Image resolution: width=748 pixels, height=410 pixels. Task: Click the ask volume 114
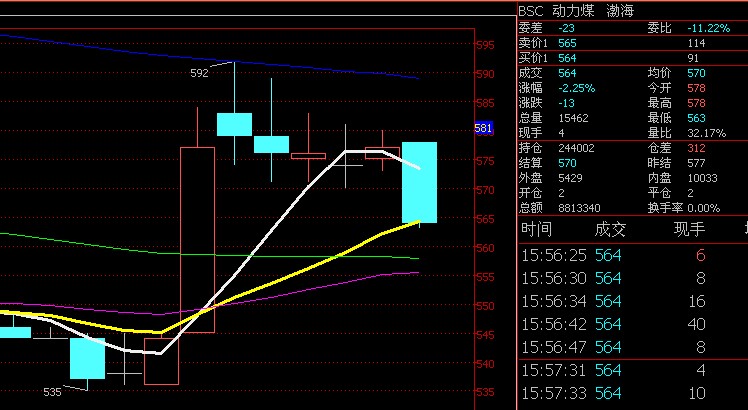(x=696, y=43)
